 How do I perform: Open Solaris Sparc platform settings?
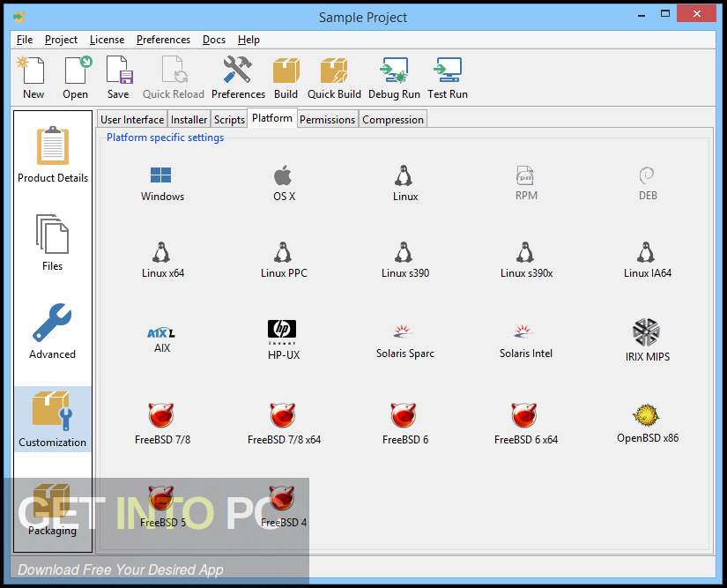[x=404, y=342]
